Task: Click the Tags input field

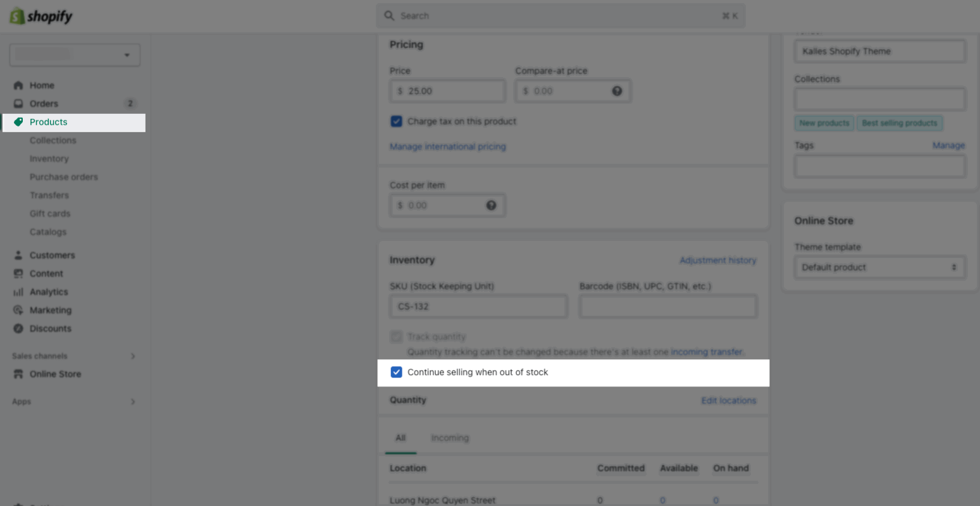Action: pos(879,166)
